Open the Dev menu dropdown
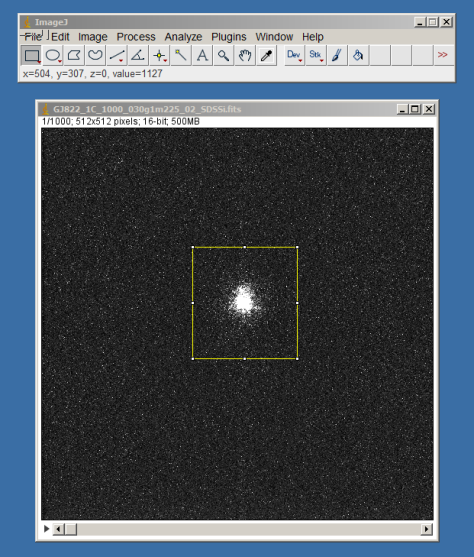The height and width of the screenshot is (557, 474). click(294, 55)
